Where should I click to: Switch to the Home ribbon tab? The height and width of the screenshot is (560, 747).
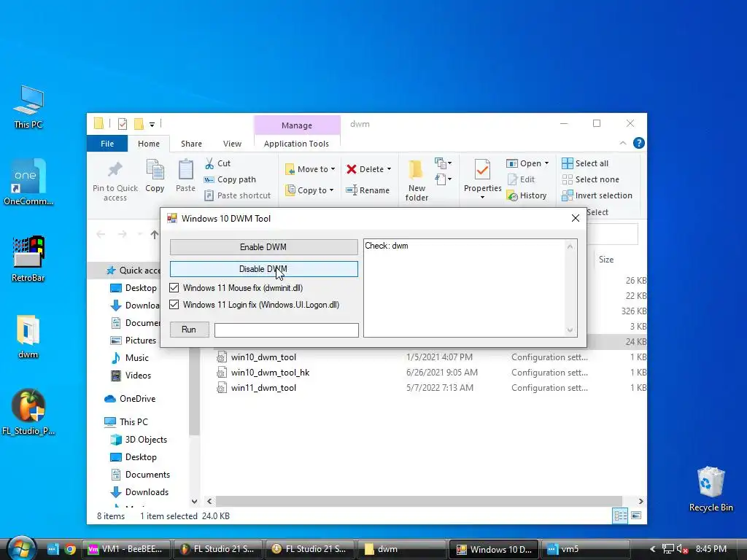pyautogui.click(x=149, y=144)
